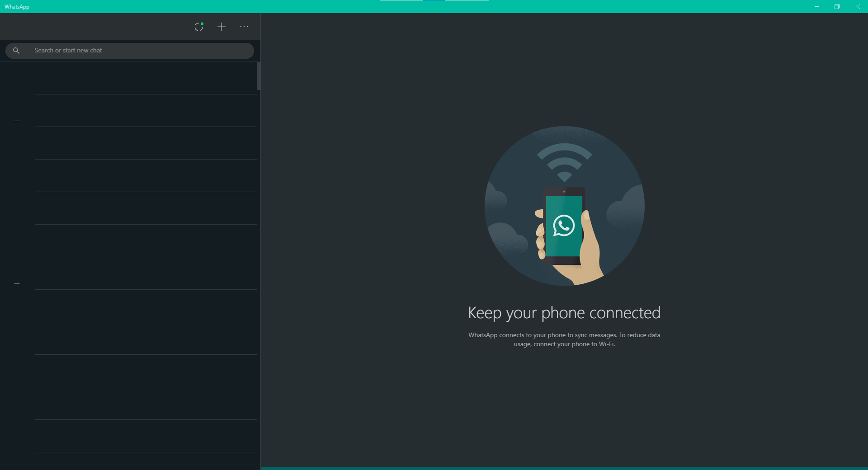Click the search magnifier icon

(x=16, y=50)
